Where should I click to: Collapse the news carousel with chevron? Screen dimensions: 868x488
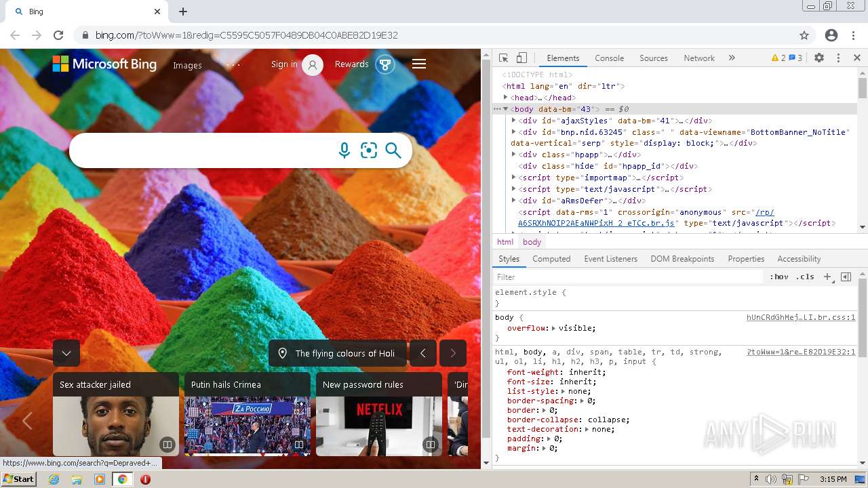tap(66, 353)
